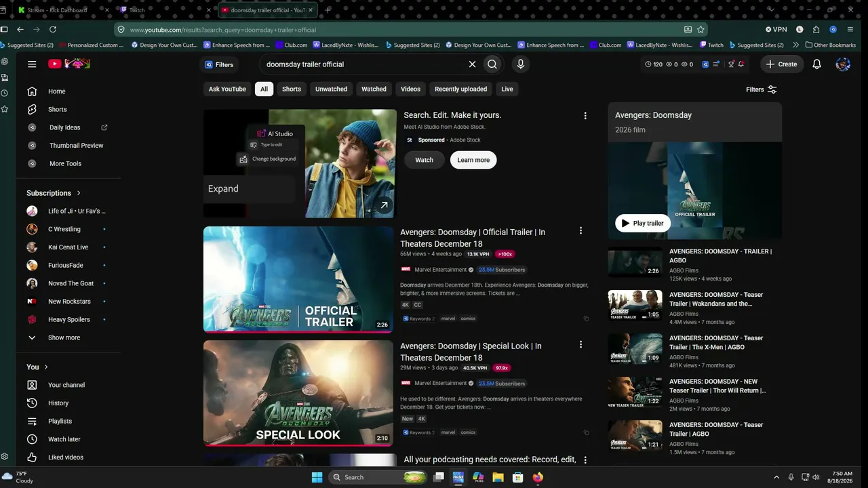
Task: Open Your channel page
Action: [68, 385]
